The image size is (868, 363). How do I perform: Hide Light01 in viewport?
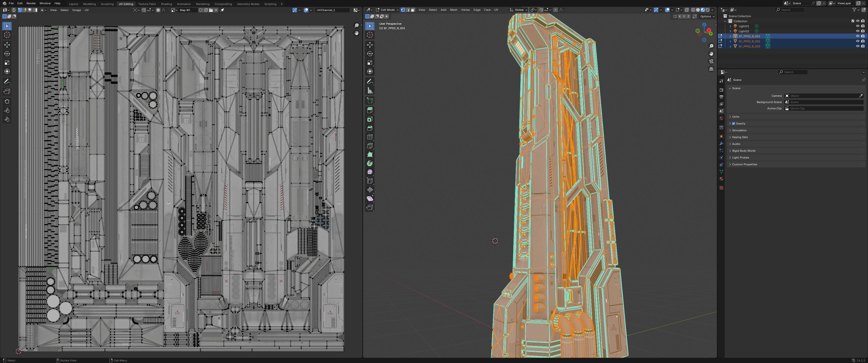[x=858, y=26]
